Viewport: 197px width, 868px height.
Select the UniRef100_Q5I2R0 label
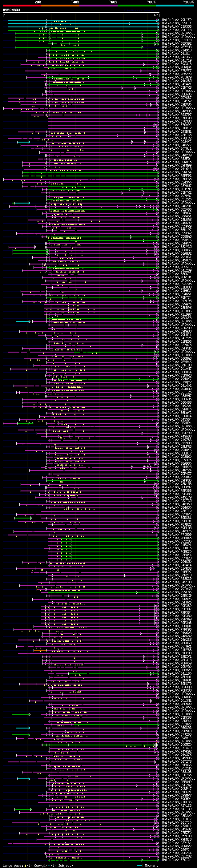point(177,199)
